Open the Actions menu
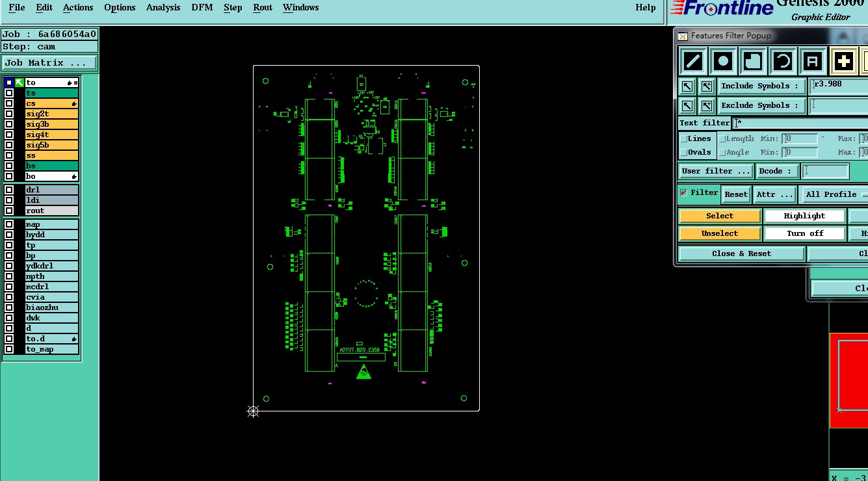868x481 pixels. (78, 8)
